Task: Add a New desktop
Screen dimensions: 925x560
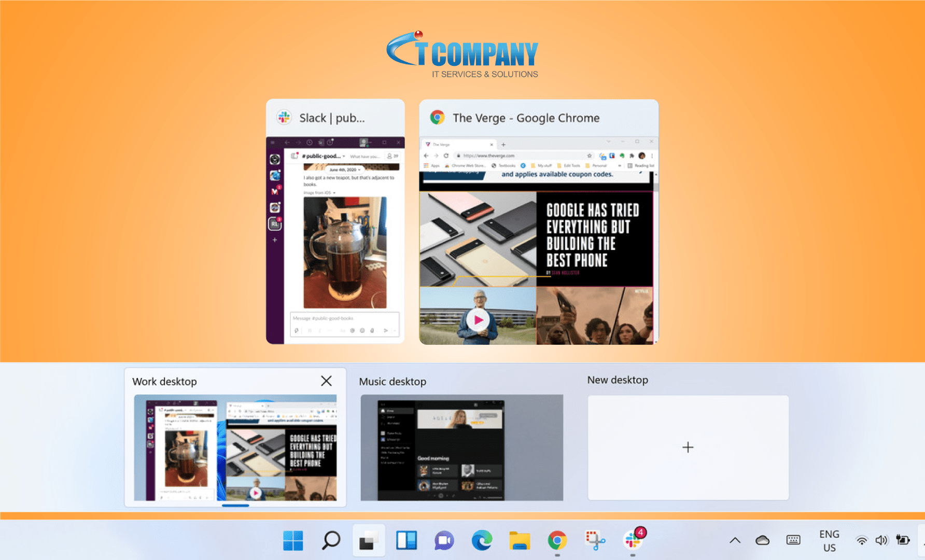Action: [x=688, y=447]
